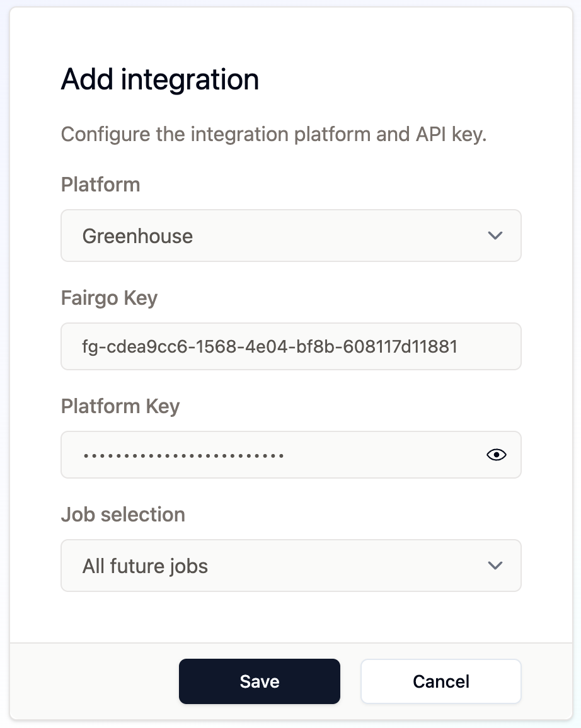The height and width of the screenshot is (728, 581).
Task: Select the 'All future jobs' text
Action: pyautogui.click(x=145, y=566)
